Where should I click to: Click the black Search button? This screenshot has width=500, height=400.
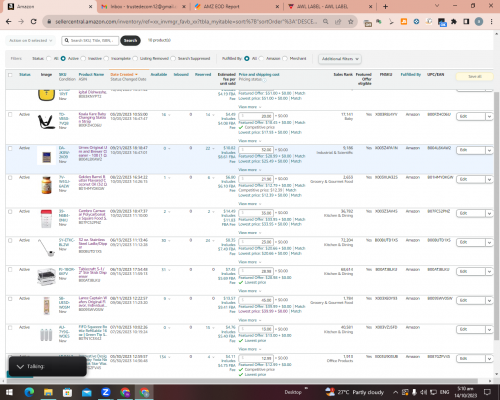130,40
